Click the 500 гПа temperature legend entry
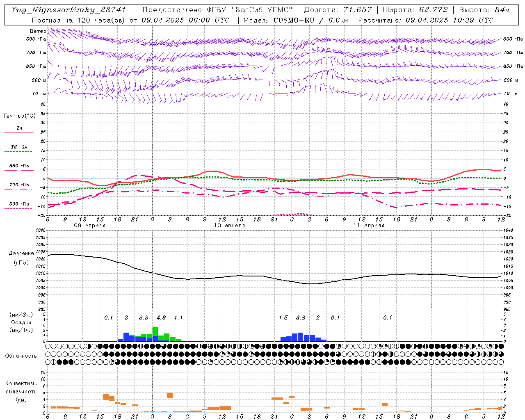525x420 pixels. [19, 204]
